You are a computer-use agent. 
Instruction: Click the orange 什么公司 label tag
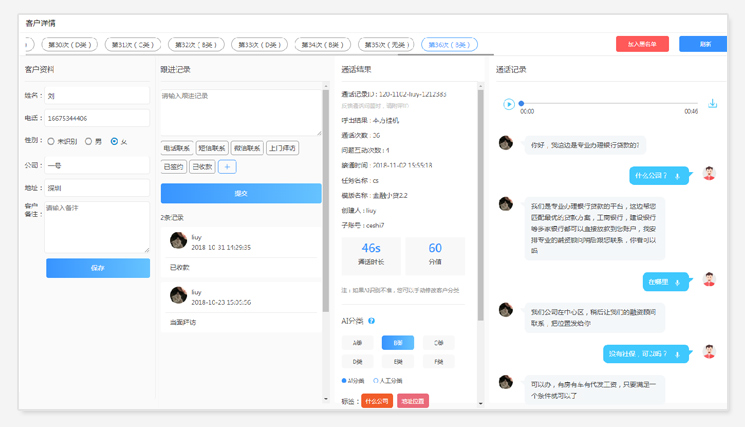tap(377, 401)
